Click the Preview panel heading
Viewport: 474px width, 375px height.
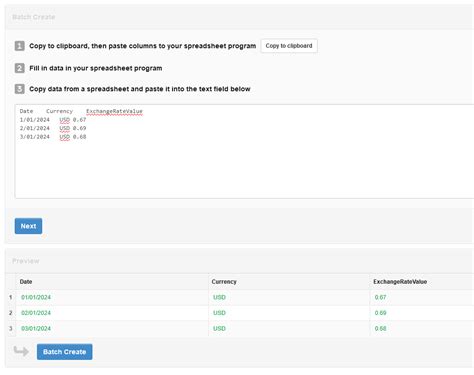click(x=26, y=261)
